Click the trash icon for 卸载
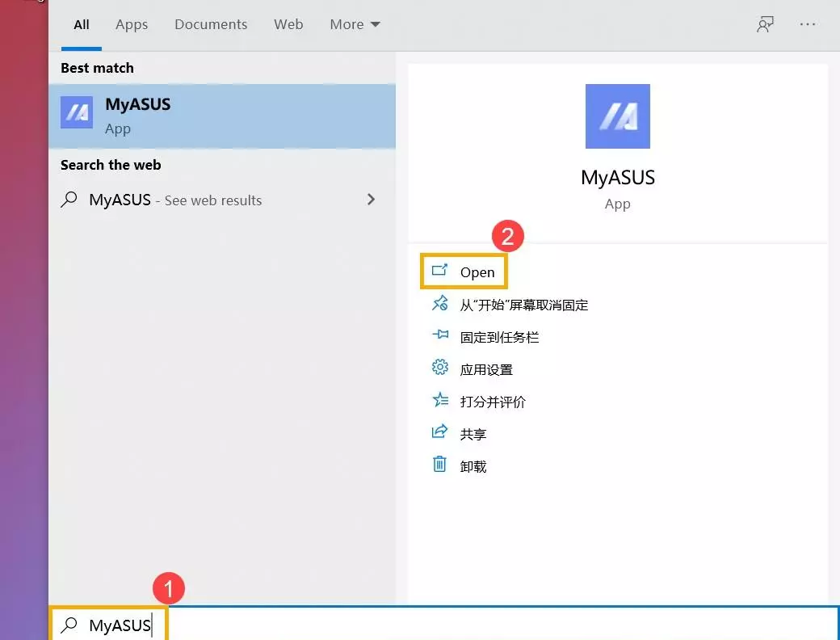 coord(439,465)
